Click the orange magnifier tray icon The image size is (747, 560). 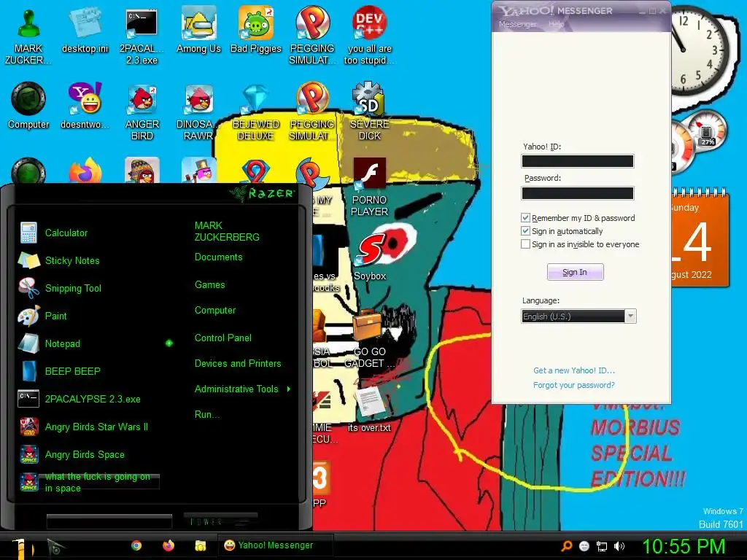pos(566,546)
